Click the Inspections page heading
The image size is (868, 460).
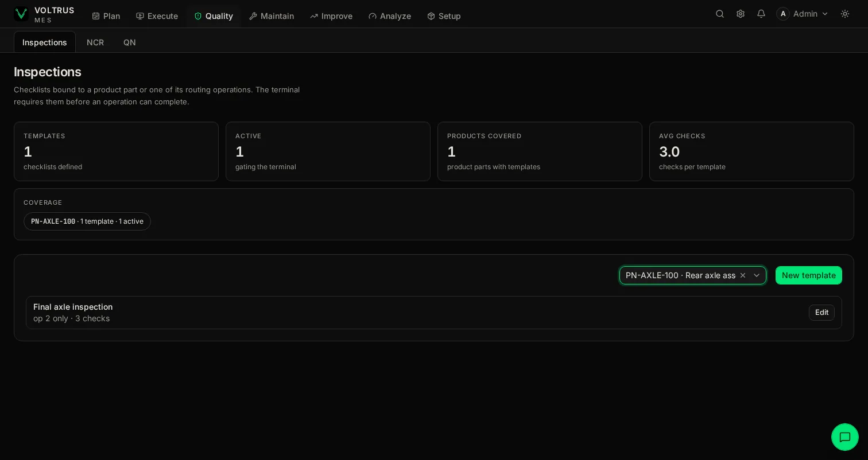click(x=48, y=72)
